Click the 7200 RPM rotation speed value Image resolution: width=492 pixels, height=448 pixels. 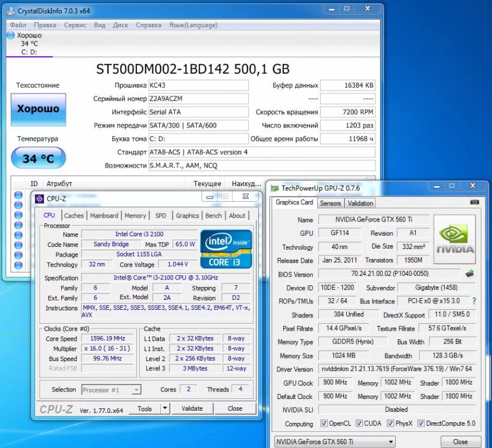(347, 112)
